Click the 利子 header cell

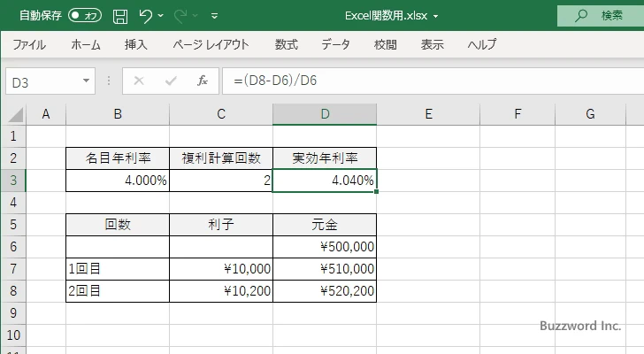[221, 225]
